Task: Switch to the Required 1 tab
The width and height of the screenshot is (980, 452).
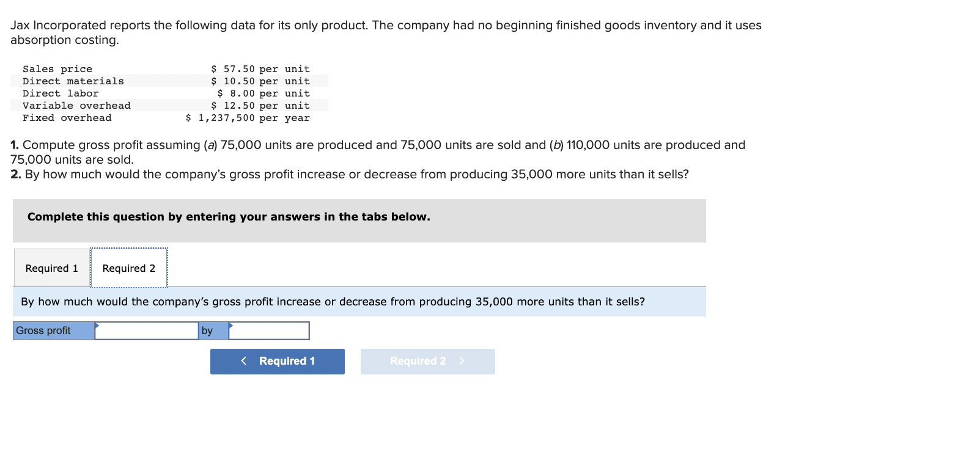Action: click(52, 268)
